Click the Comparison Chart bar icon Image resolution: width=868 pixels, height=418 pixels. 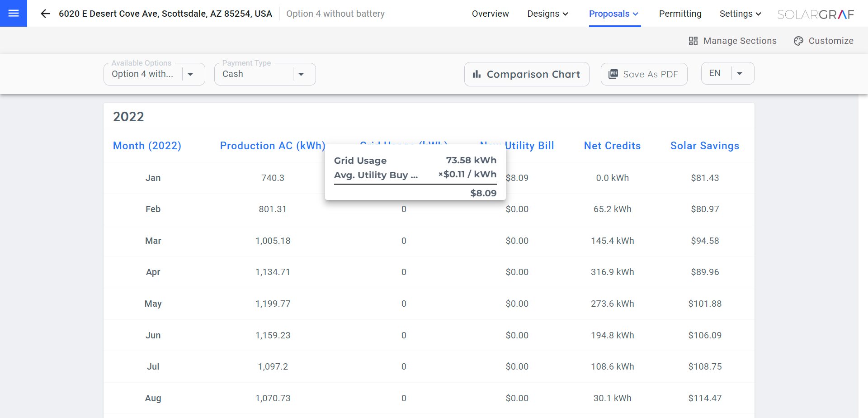[476, 74]
